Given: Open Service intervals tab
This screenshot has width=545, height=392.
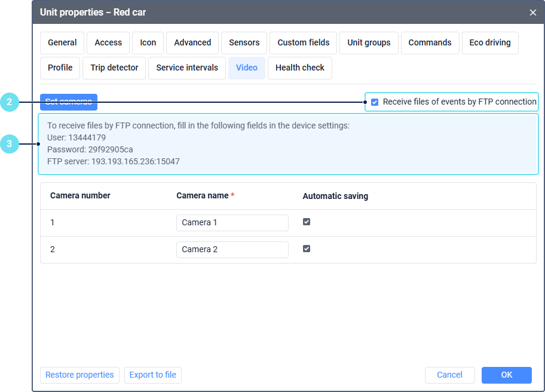Looking at the screenshot, I should tap(187, 68).
